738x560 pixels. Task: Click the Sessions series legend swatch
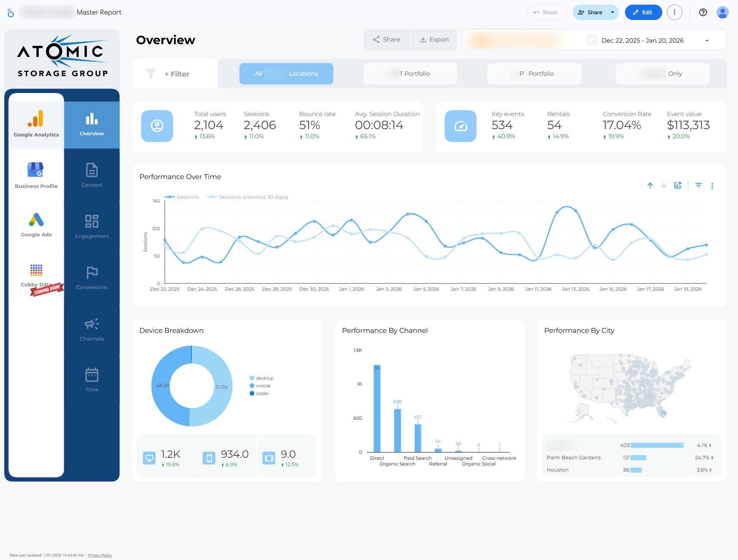point(170,197)
